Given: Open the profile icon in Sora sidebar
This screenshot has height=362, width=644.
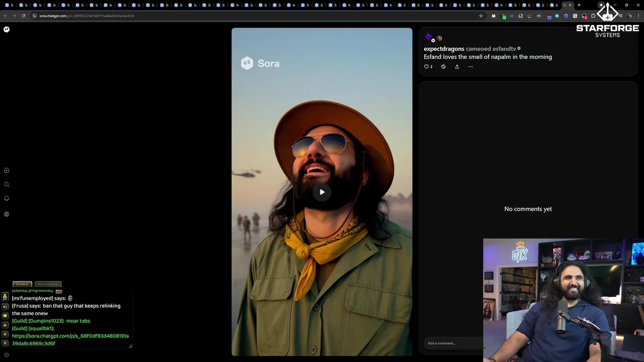Looking at the screenshot, I should pos(7,214).
